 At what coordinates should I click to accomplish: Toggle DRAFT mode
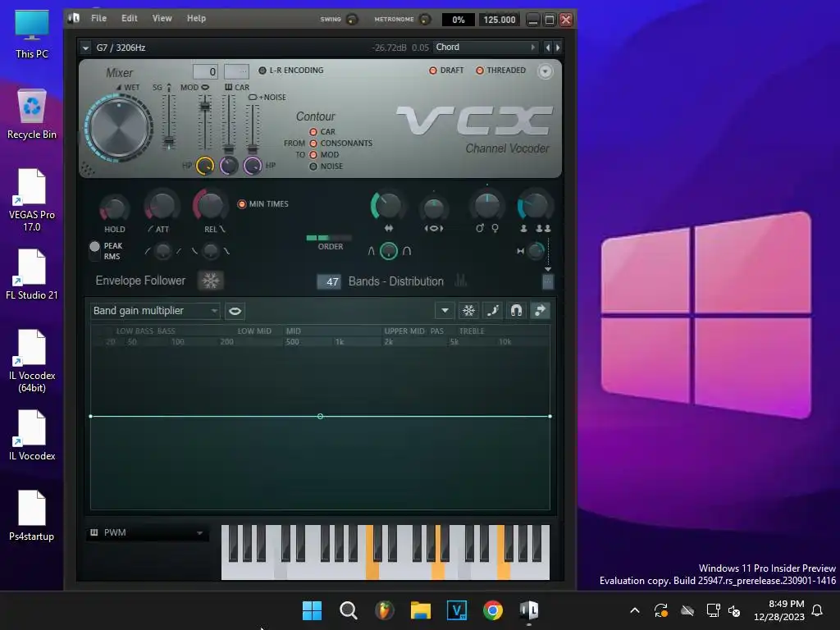point(446,71)
